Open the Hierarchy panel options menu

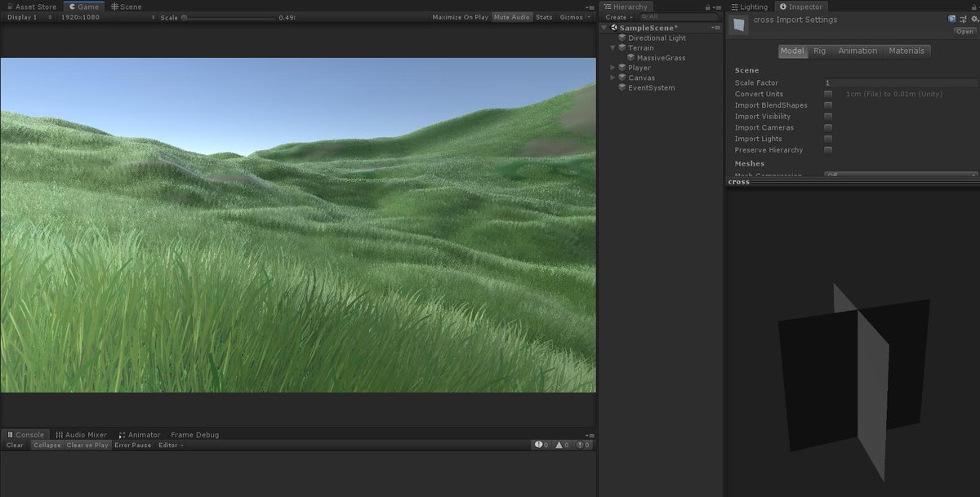(x=717, y=7)
